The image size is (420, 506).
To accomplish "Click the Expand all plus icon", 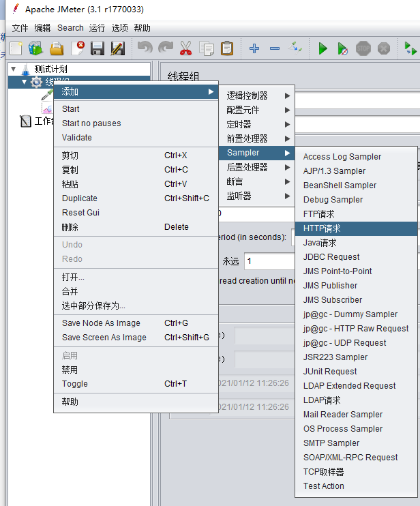I will click(254, 48).
